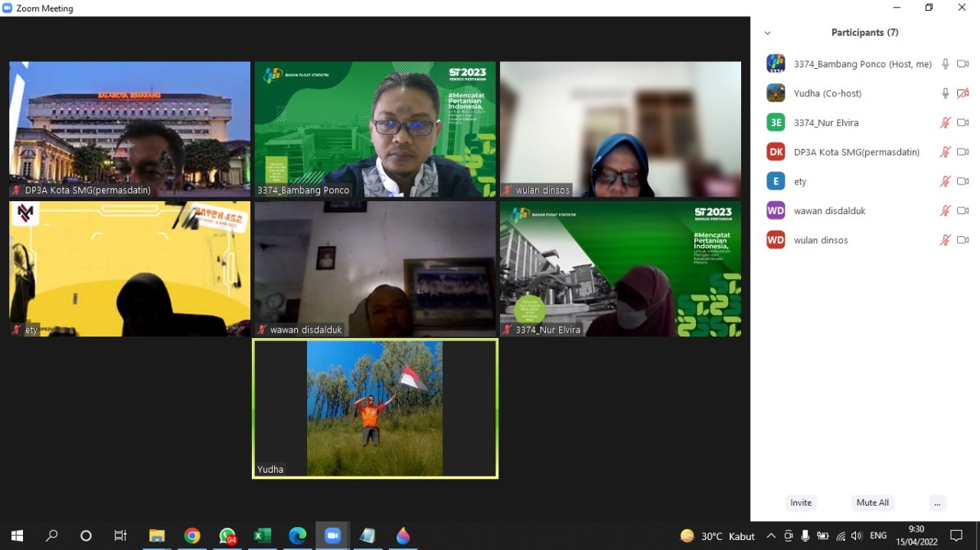Screen dimensions: 980x550
Task: Click the 3374_Bambang Ponco host avatar icon
Action: (776, 63)
